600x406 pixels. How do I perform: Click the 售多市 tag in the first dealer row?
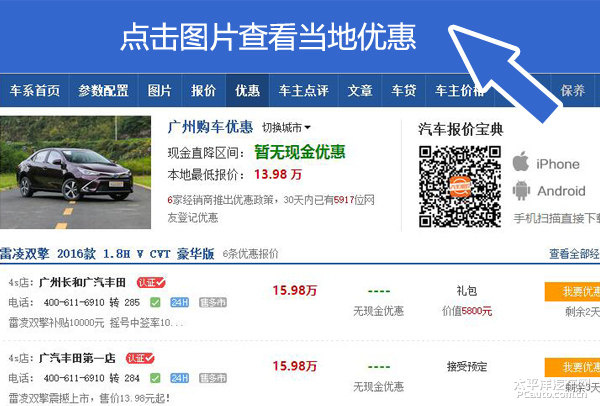click(213, 303)
